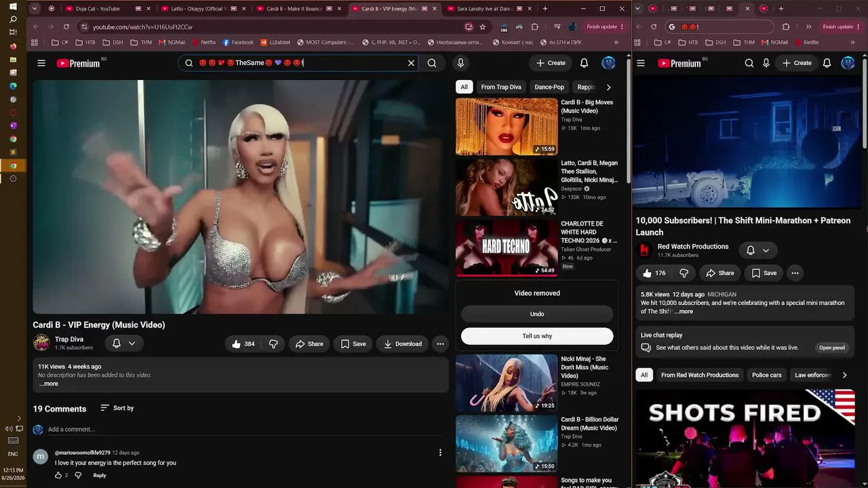Open the CHARLOTTE DE WHITE HARD TECHNO thumbnail
Viewport: 868px width, 488px height.
pos(507,248)
